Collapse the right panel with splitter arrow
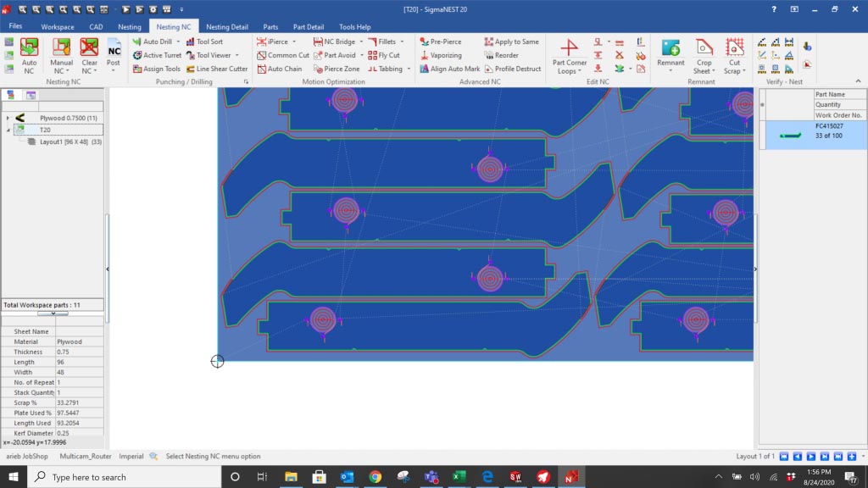 pyautogui.click(x=755, y=269)
